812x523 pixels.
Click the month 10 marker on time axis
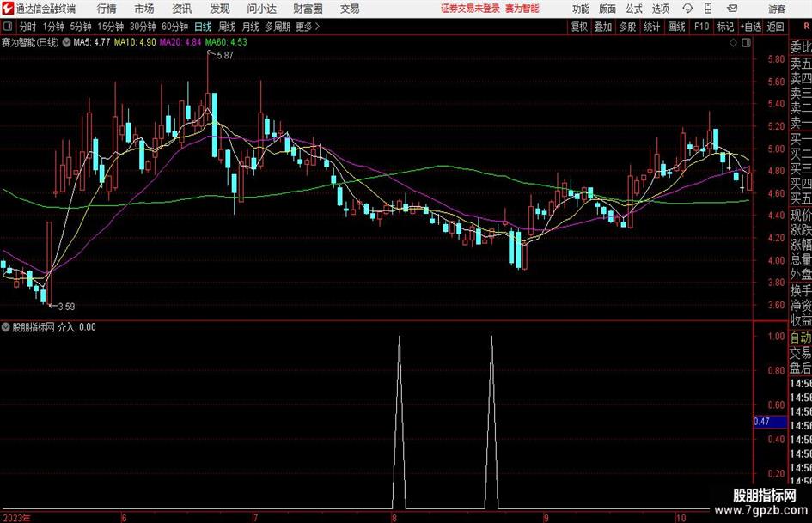[681, 518]
